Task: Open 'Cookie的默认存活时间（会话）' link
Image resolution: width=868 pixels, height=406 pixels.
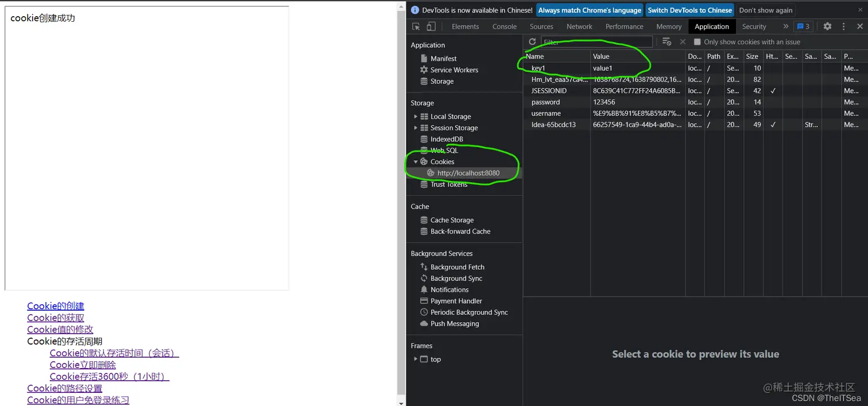Action: (x=114, y=353)
